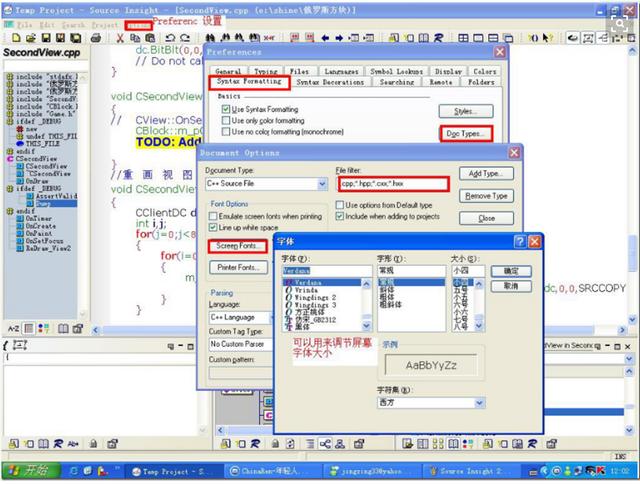This screenshot has height=484, width=640.
Task: Click the A-Z sort icon in symbol panel
Action: coord(13,329)
